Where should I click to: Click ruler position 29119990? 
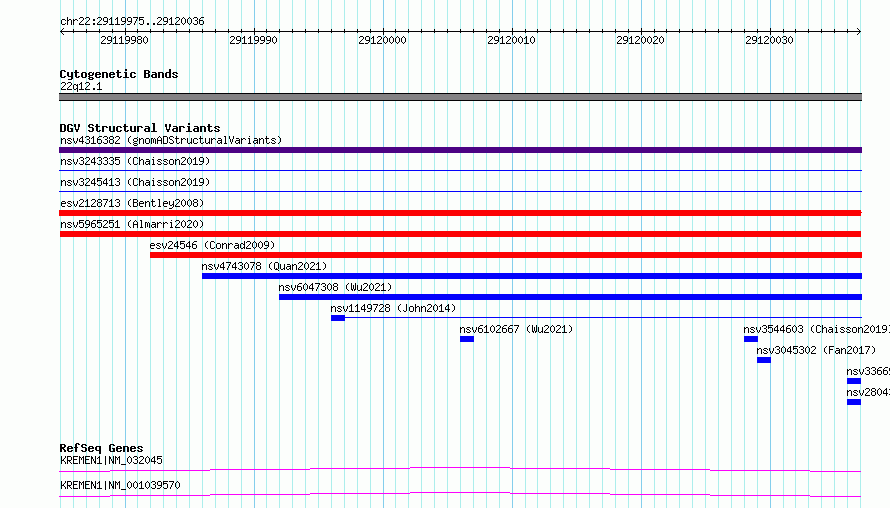[x=253, y=40]
